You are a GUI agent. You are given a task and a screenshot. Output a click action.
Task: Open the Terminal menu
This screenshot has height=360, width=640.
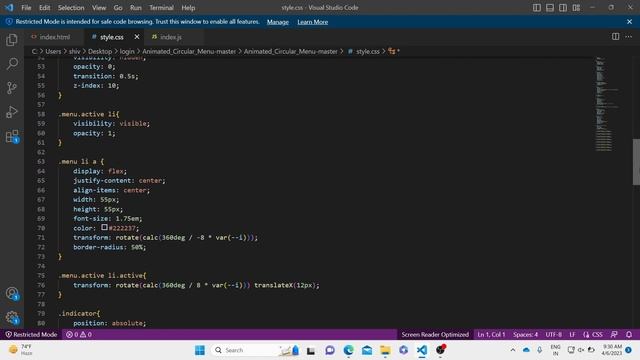point(161,8)
